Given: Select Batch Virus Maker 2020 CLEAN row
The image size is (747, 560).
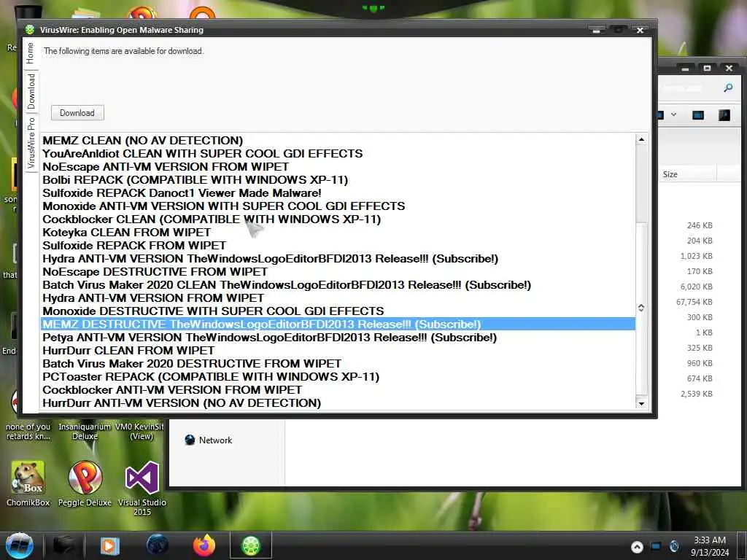Looking at the screenshot, I should tap(338, 285).
